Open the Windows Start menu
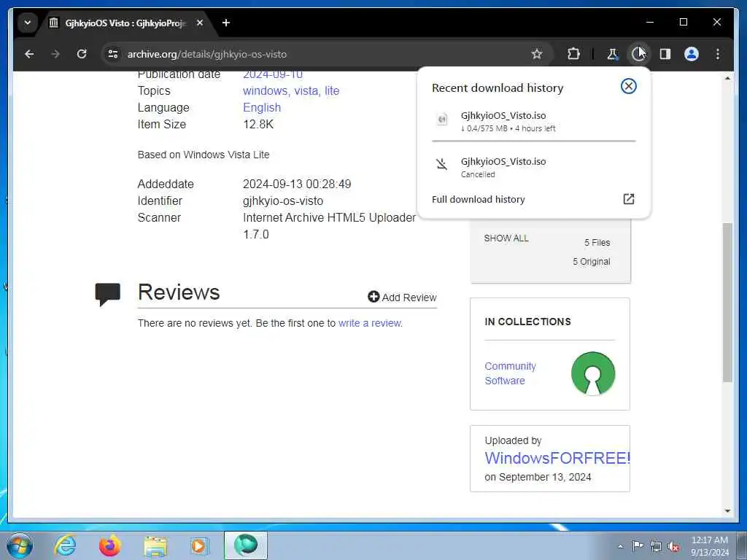 tap(20, 545)
